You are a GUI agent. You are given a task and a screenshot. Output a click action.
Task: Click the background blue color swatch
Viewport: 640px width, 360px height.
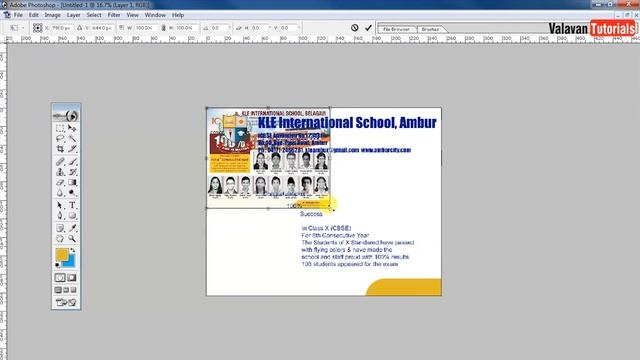[71, 262]
